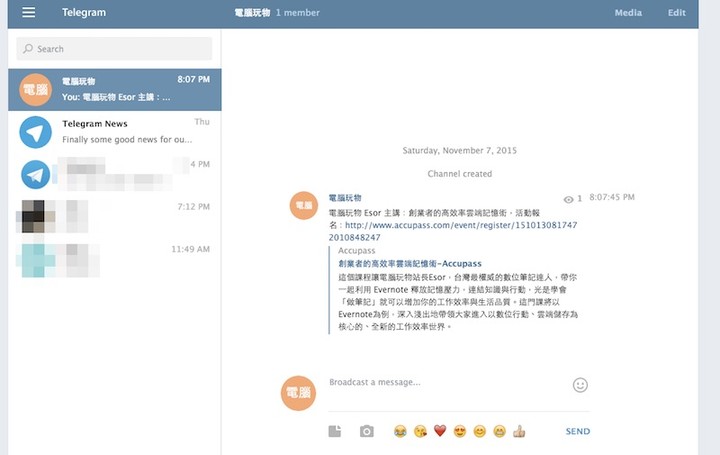The height and width of the screenshot is (455, 720).
Task: Open the Media menu in header
Action: pyautogui.click(x=628, y=13)
